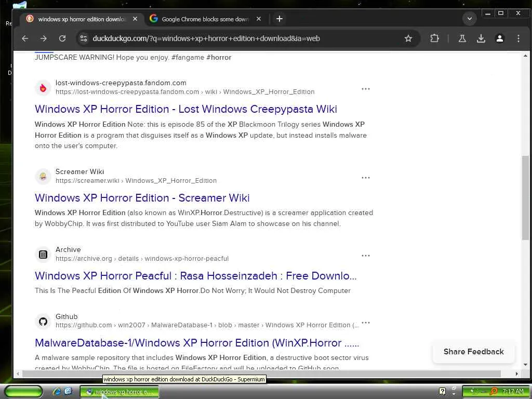The width and height of the screenshot is (532, 399).
Task: Open more options for Screamer Wiki result
Action: coord(365,178)
